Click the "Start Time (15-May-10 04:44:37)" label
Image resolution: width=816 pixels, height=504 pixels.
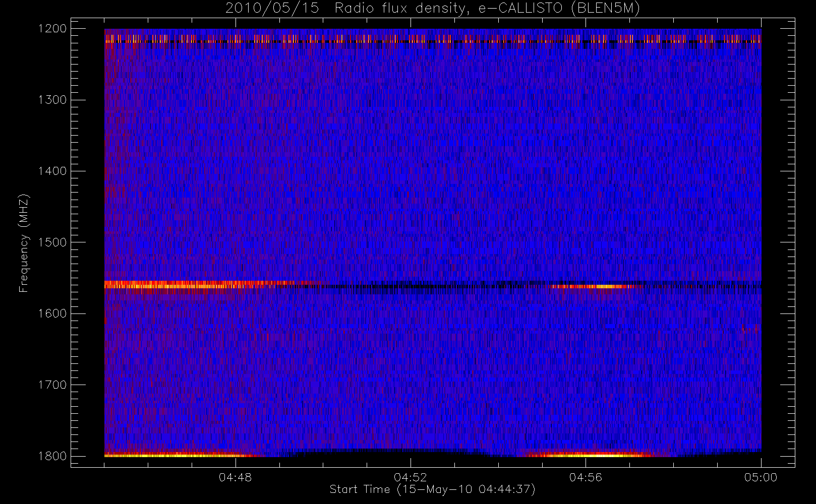click(x=433, y=489)
